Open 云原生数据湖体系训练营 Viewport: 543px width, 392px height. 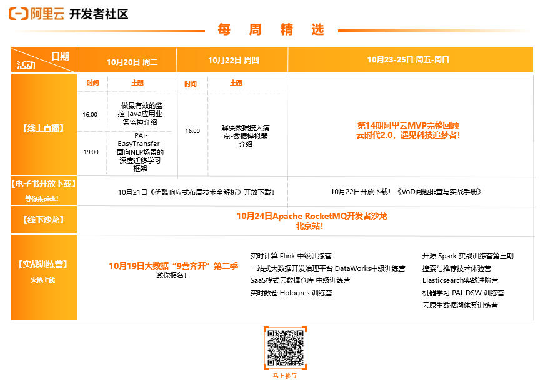tap(460, 305)
